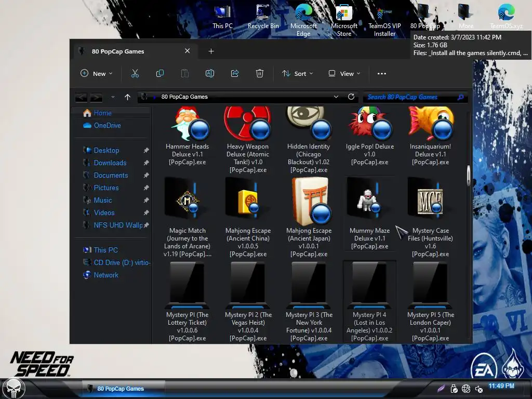Open Videos in navigation pane
532x399 pixels.
[99, 212]
